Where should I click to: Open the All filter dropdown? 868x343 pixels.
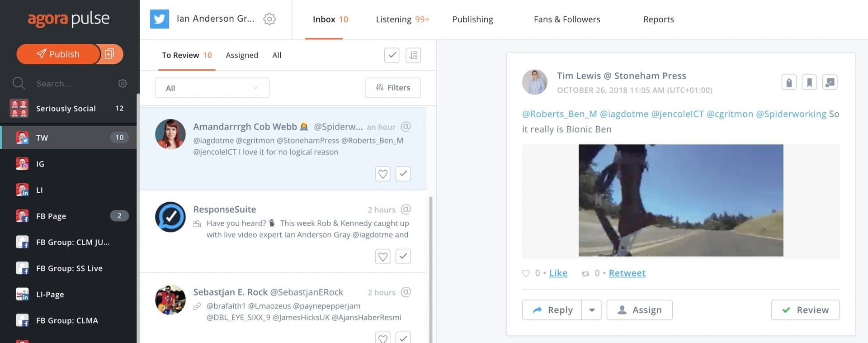pos(212,88)
